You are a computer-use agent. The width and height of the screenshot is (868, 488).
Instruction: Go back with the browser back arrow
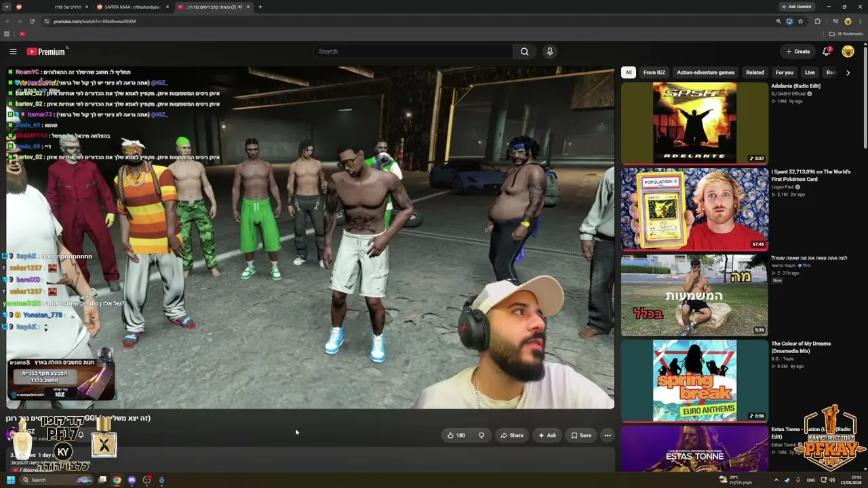coord(7,21)
